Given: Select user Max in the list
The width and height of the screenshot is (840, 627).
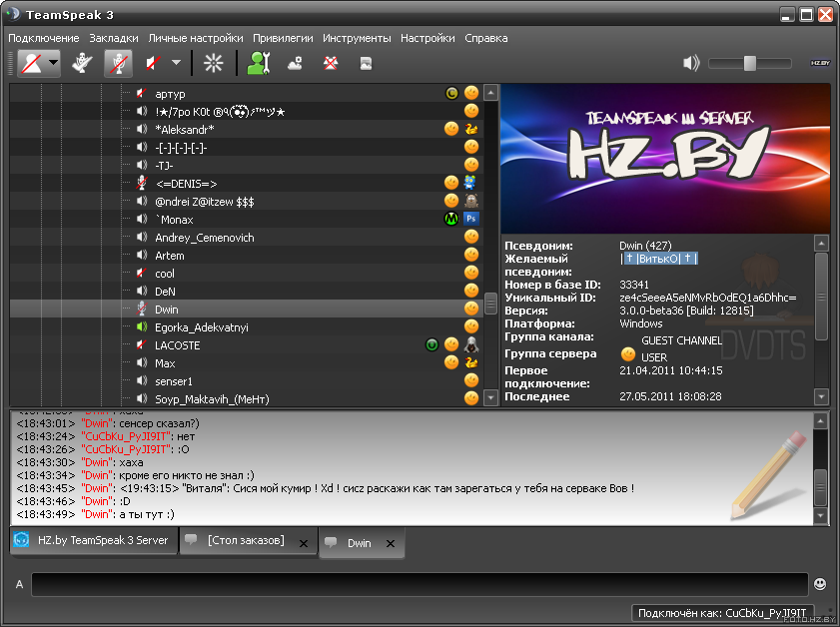Looking at the screenshot, I should click(165, 363).
